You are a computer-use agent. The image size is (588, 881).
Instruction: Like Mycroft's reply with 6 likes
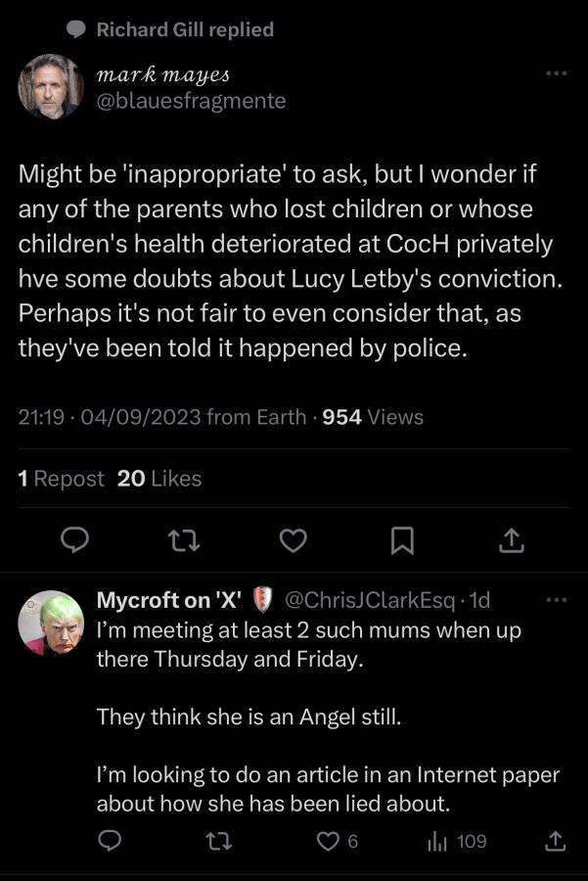[337, 841]
